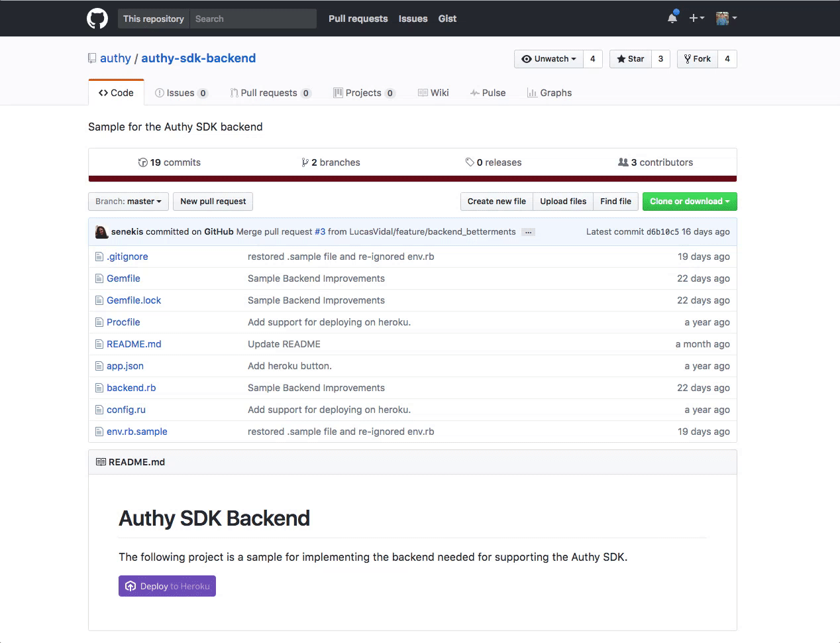Expand commit message ellipsis button

click(x=528, y=232)
